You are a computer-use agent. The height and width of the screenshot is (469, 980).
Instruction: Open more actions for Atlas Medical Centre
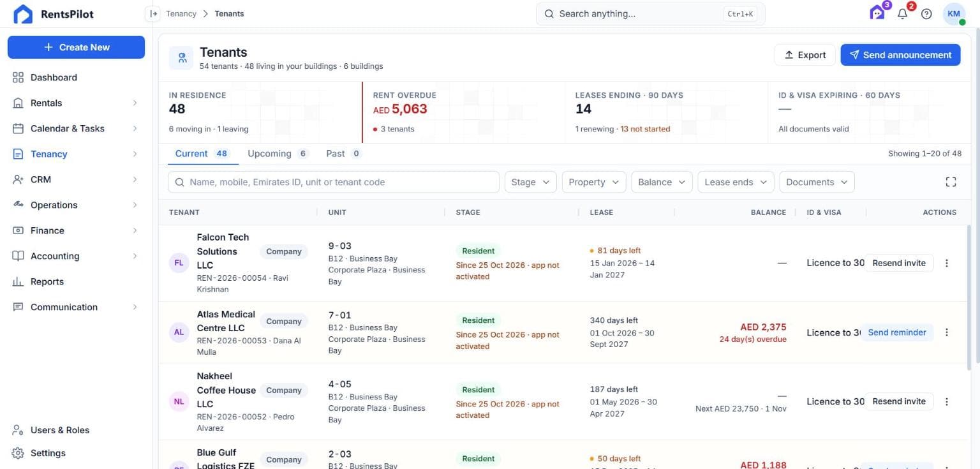[947, 332]
